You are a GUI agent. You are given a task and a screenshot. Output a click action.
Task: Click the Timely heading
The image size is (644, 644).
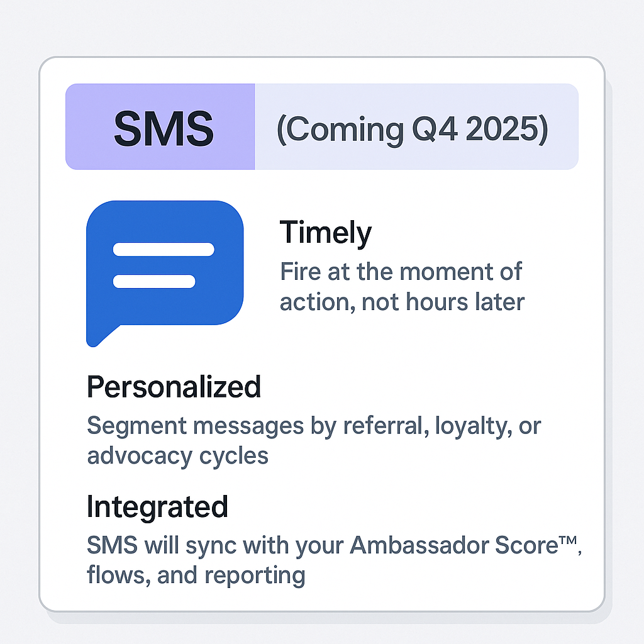(325, 233)
